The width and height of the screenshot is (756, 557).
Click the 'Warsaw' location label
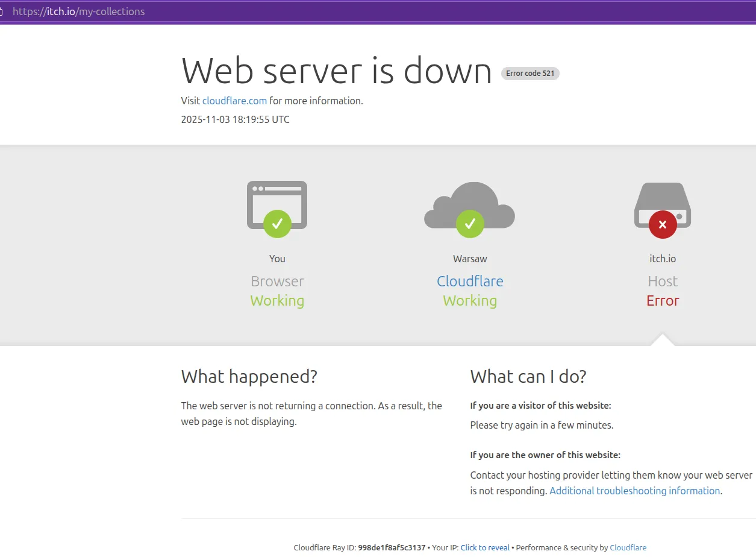click(x=470, y=259)
